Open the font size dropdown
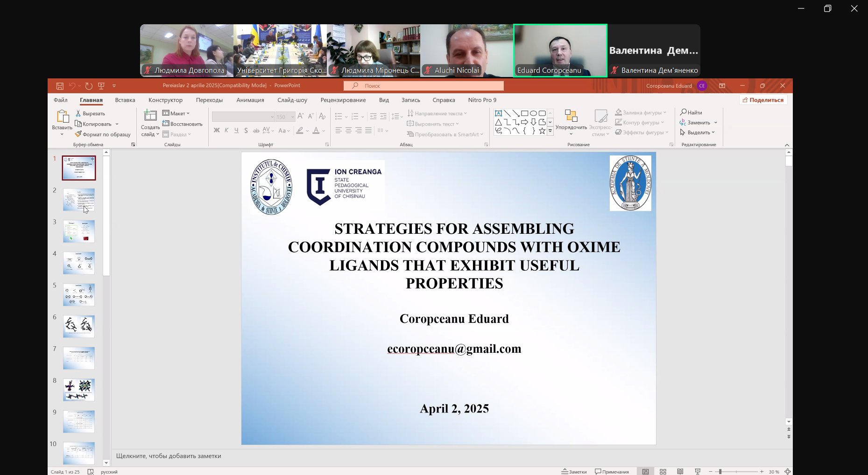Screen dimensions: 868x475 pos(293,117)
